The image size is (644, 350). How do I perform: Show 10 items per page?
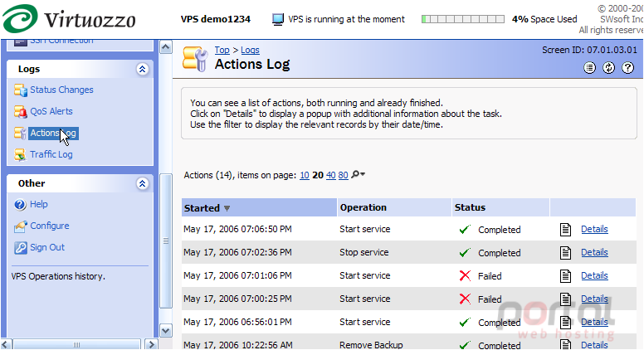click(305, 175)
